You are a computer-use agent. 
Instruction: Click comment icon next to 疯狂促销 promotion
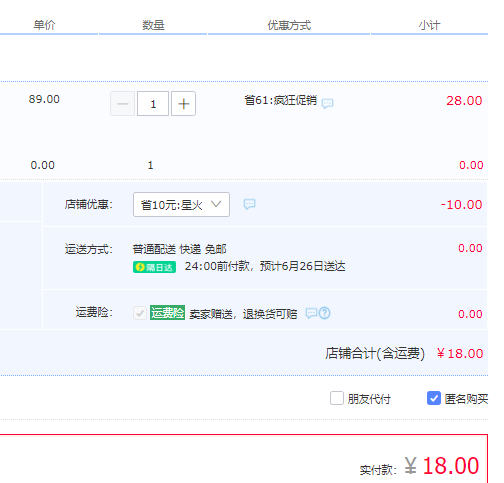(x=327, y=103)
